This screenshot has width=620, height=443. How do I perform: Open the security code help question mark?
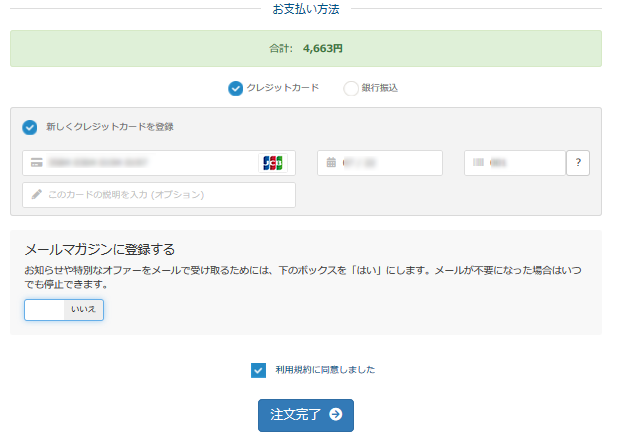[x=577, y=162]
